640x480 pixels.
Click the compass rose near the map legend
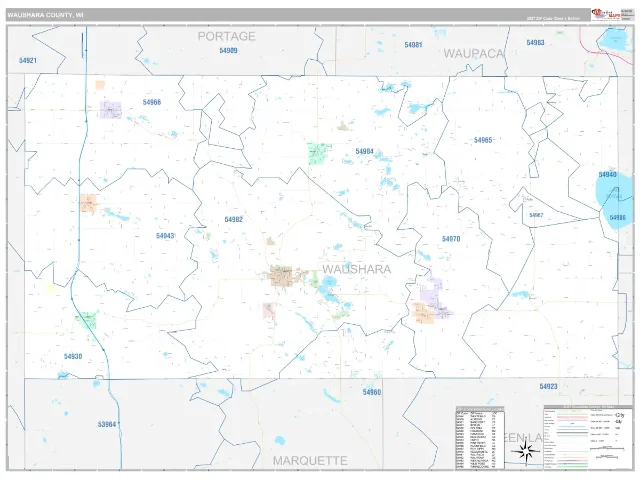coord(526,451)
